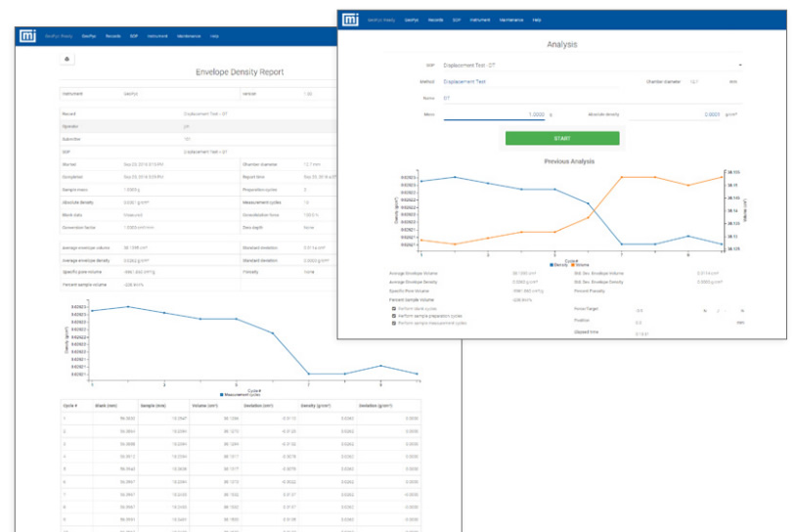Click blue Density legend marker under analysis chart

click(x=551, y=263)
